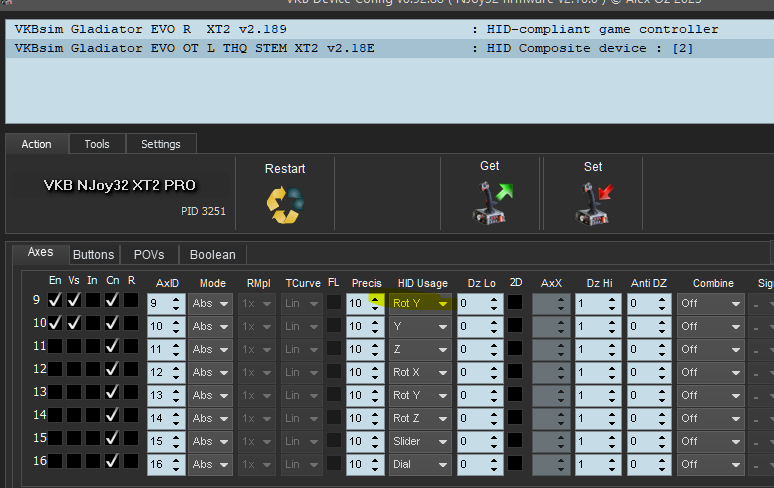Click the Anti DZ field for axis 13

[x=649, y=396]
